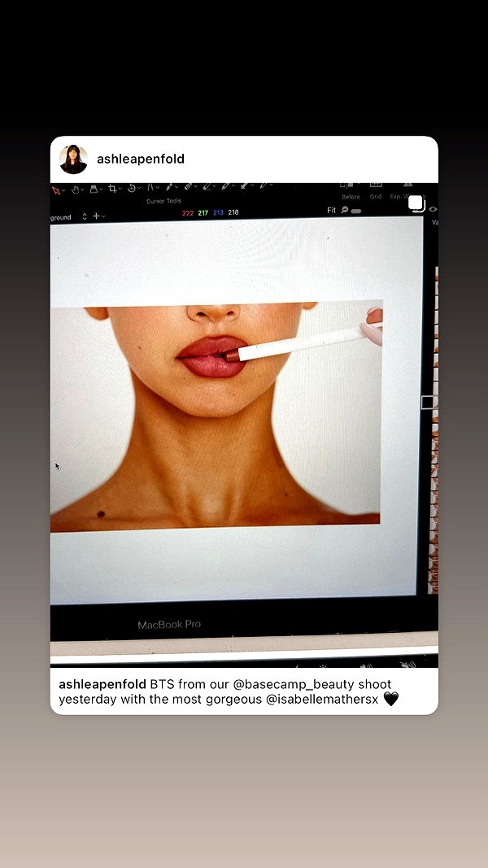The image size is (488, 868).
Task: Select the Heal/erase mask cursor tool
Action: coord(188,186)
